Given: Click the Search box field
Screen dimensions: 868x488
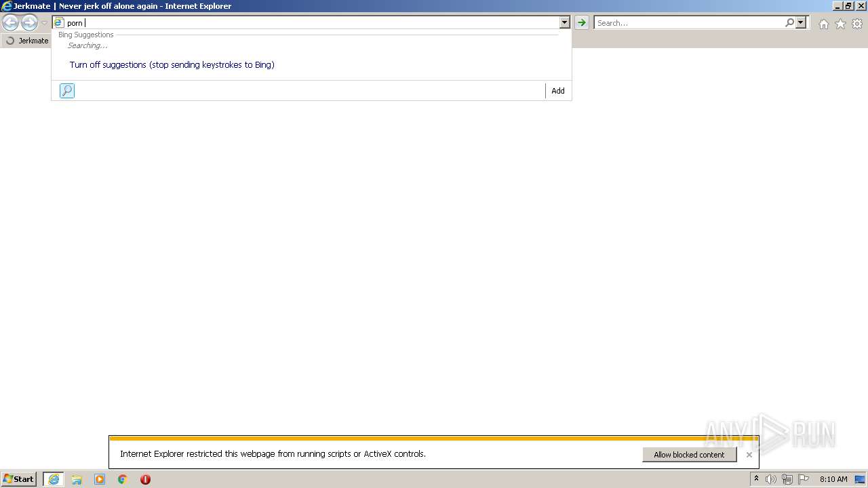Looking at the screenshot, I should point(689,23).
